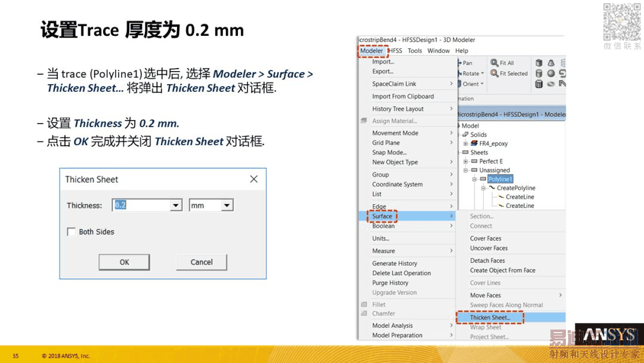Open the Help menu
Image resolution: width=644 pixels, height=363 pixels.
(x=462, y=51)
